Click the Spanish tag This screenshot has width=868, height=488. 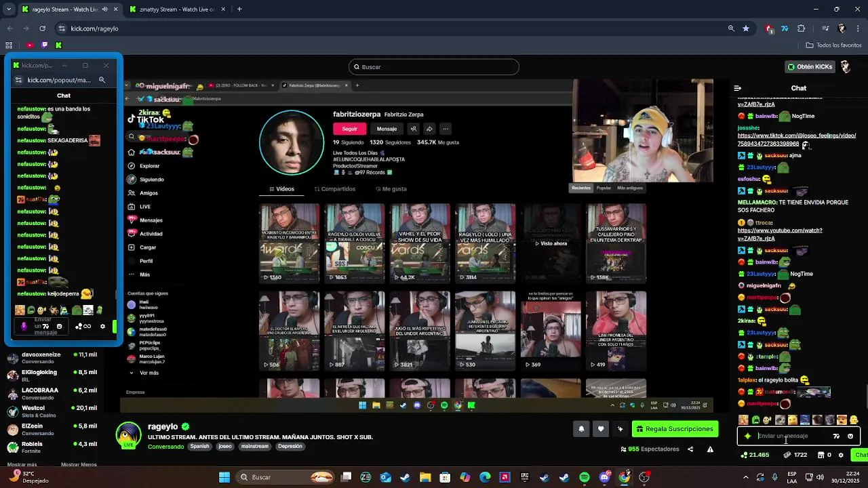pyautogui.click(x=200, y=446)
